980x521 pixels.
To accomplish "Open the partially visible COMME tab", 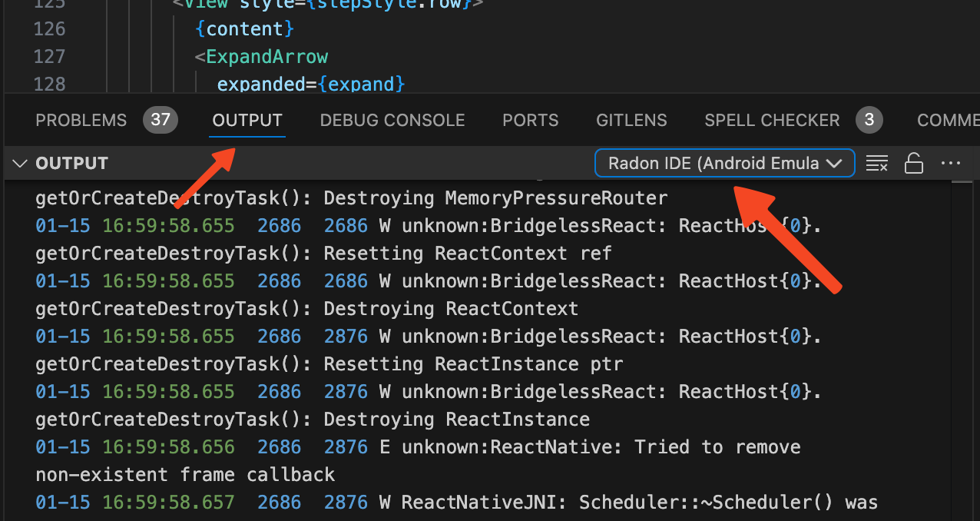I will pyautogui.click(x=948, y=120).
